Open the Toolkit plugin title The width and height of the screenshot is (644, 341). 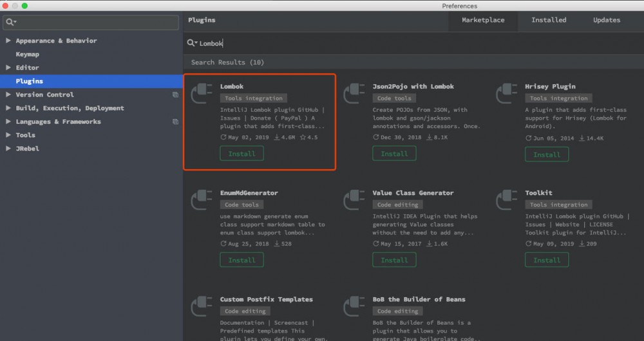[538, 193]
